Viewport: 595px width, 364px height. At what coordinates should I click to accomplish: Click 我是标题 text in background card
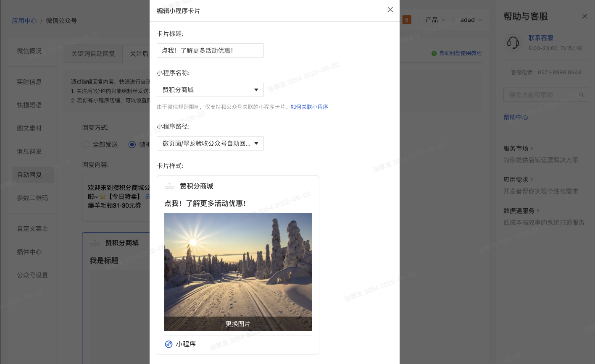tap(104, 261)
